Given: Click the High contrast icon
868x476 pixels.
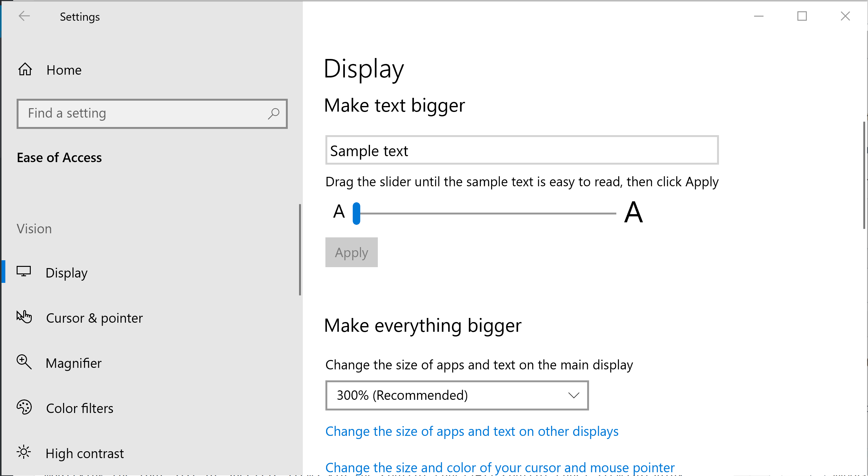Looking at the screenshot, I should [x=24, y=451].
